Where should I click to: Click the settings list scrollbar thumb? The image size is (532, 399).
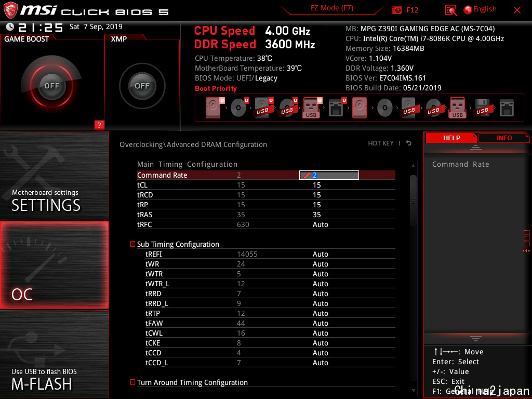(413, 201)
